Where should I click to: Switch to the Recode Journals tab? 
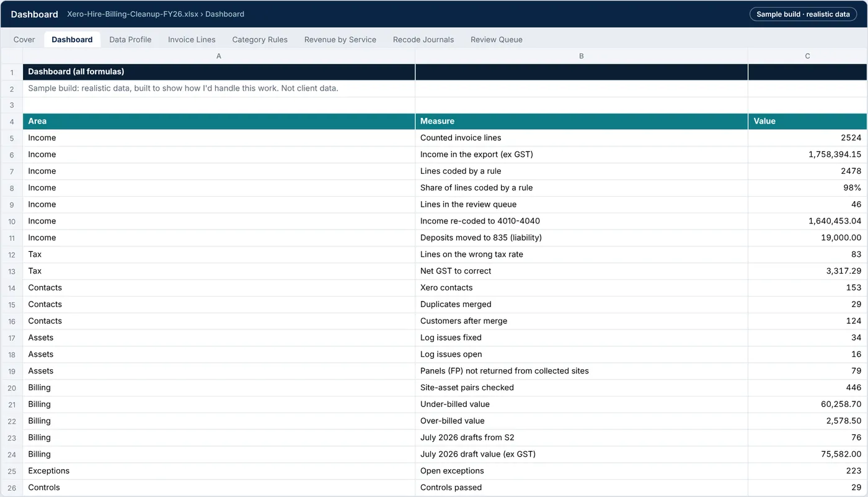(423, 39)
